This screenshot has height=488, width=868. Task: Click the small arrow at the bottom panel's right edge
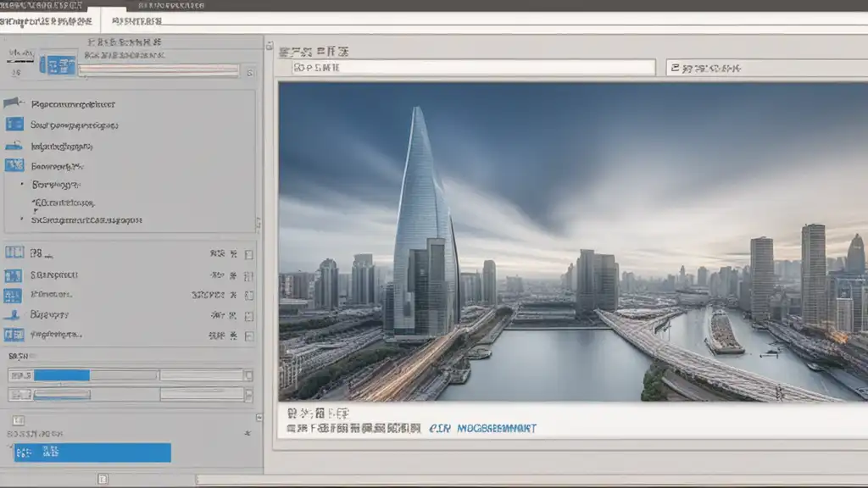258,418
